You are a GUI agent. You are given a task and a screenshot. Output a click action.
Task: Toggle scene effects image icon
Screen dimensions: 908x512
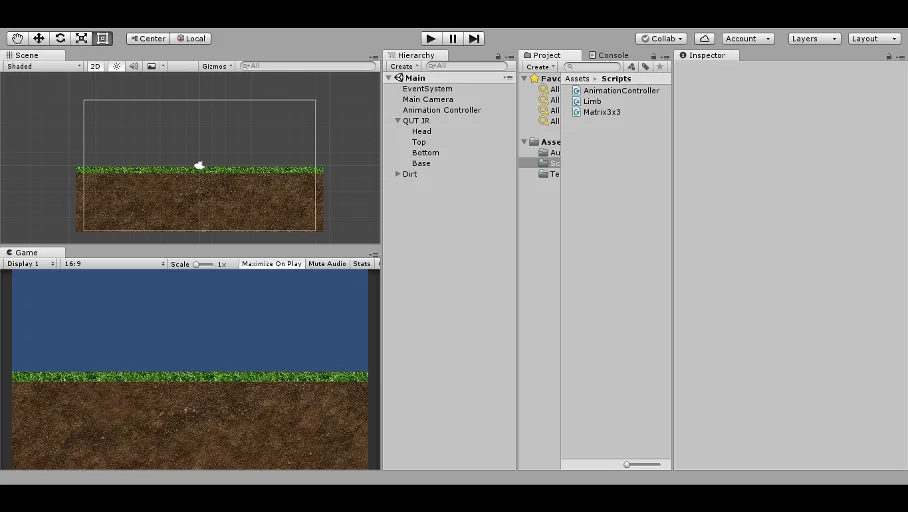[x=152, y=66]
